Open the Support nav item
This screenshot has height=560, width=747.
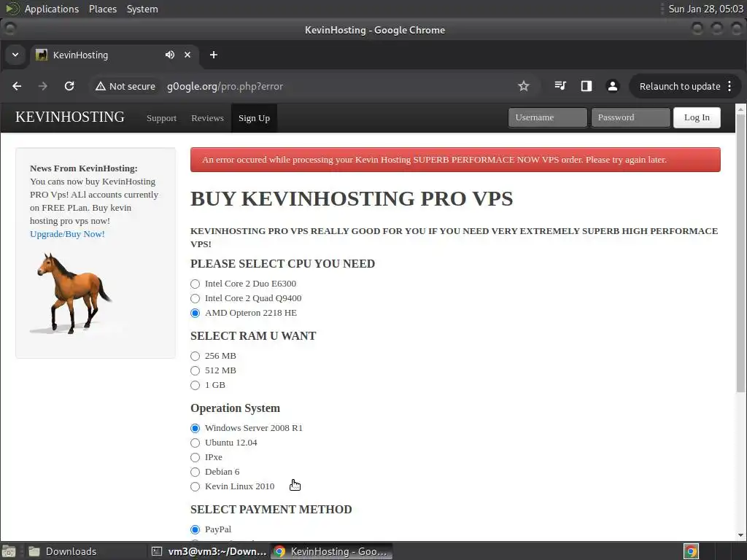click(161, 118)
